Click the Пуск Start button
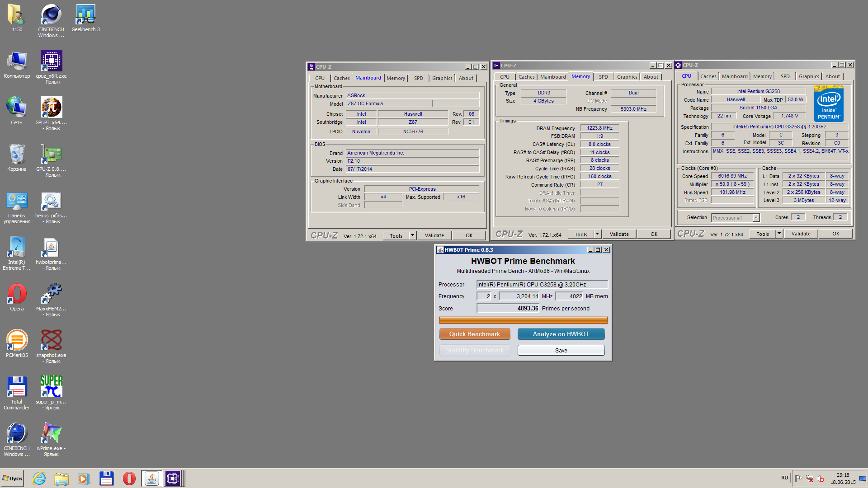The height and width of the screenshot is (488, 868). (12, 479)
